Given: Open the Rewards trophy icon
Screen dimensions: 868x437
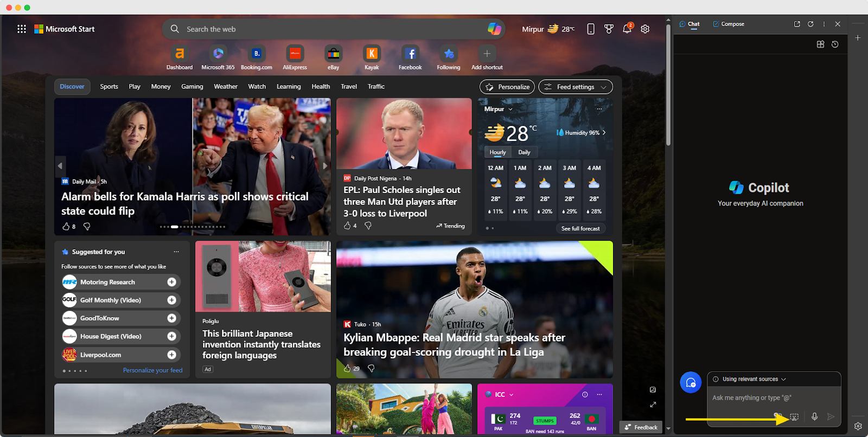Looking at the screenshot, I should click(609, 29).
